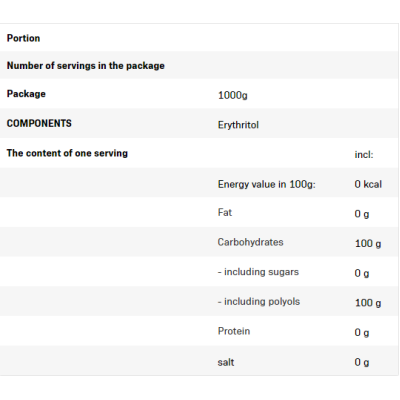Click the salt row label
This screenshot has width=400, height=400.
[x=226, y=362]
